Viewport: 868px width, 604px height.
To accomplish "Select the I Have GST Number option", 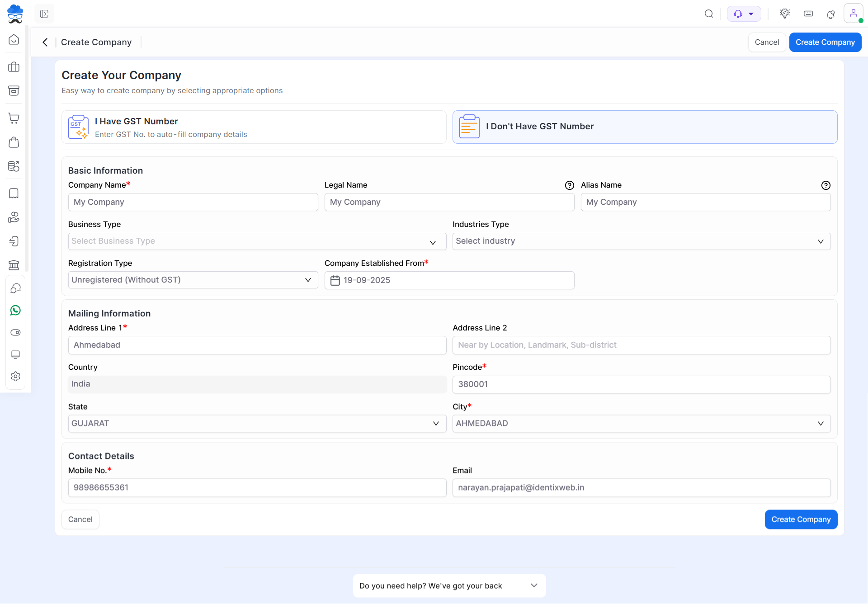I will pos(254,127).
